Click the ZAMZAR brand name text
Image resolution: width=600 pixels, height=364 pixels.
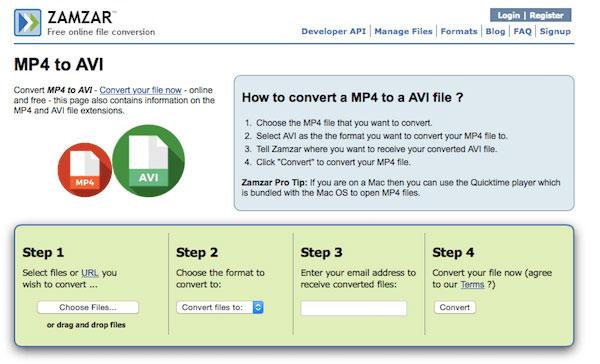pyautogui.click(x=80, y=18)
